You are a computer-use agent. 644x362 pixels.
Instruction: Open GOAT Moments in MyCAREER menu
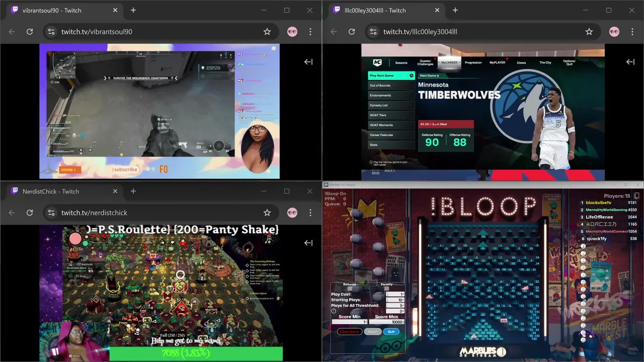tap(391, 125)
